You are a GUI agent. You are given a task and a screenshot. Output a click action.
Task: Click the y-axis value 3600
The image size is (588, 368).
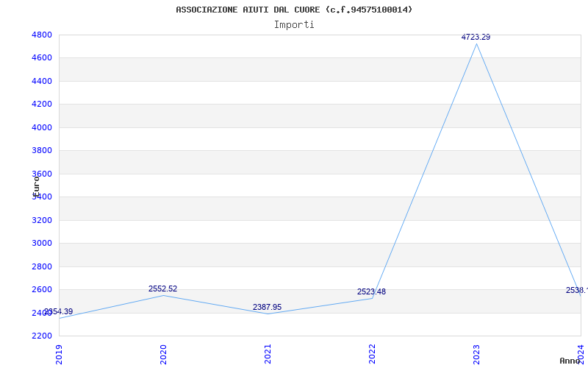41,174
